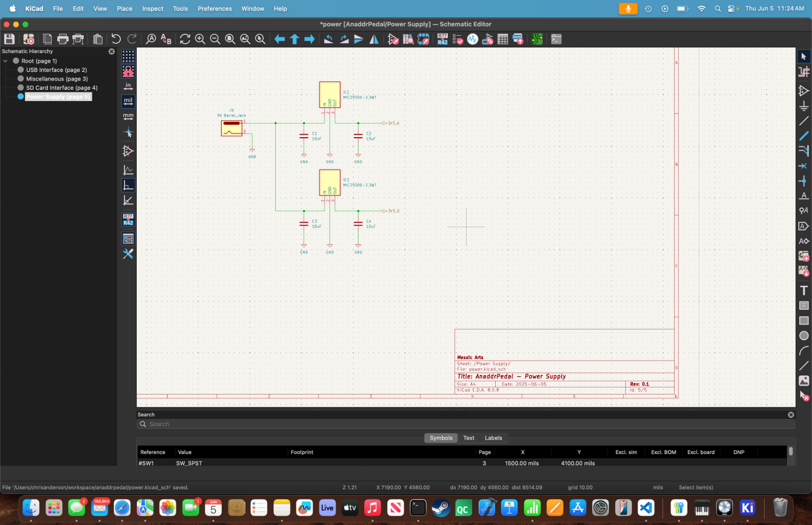Select the Add Image tool
The height and width of the screenshot is (525, 812).
pyautogui.click(x=804, y=381)
